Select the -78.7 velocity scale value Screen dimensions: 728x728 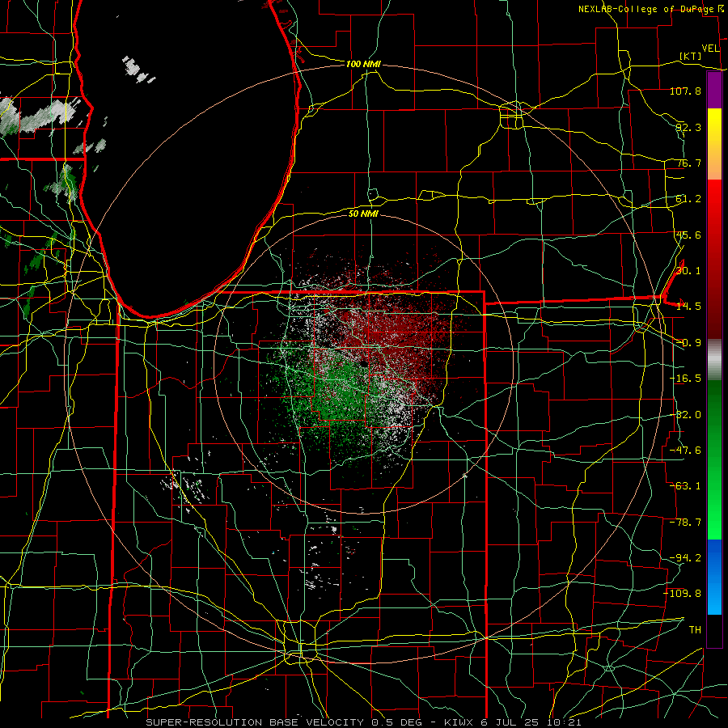[685, 523]
